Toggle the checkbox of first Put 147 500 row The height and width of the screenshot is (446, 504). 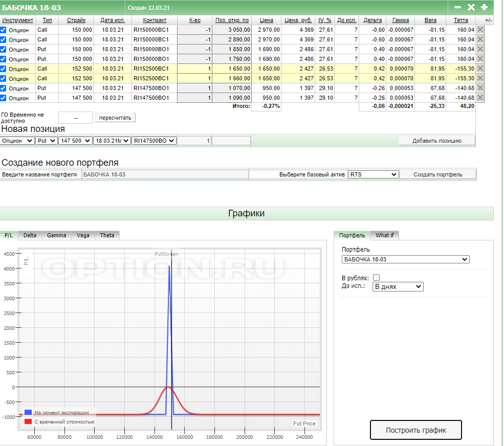[4, 88]
